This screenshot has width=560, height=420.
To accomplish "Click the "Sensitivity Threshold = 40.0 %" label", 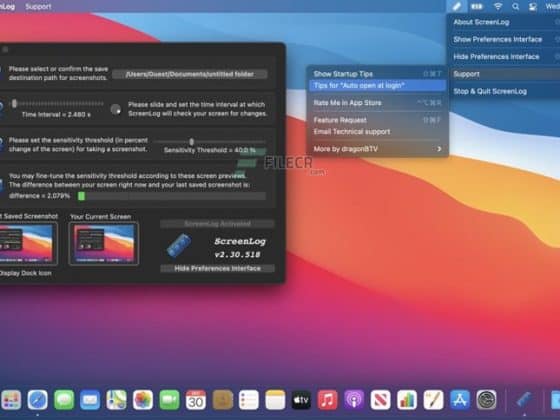I will tap(210, 150).
